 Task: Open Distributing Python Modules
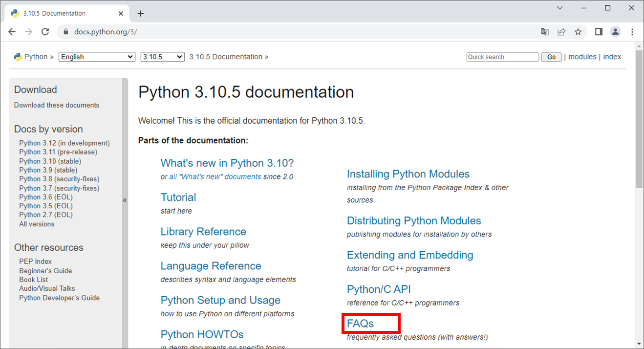pos(414,220)
